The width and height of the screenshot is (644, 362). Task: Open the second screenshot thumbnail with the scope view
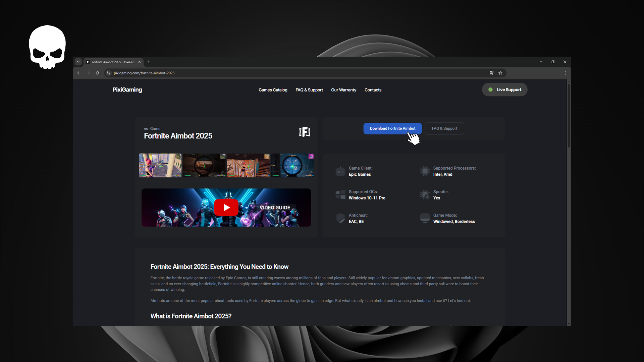pos(204,166)
